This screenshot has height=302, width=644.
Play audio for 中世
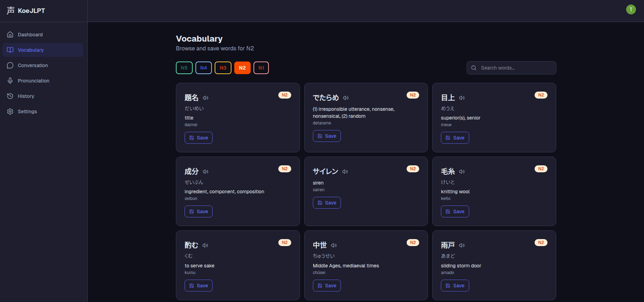[334, 245]
